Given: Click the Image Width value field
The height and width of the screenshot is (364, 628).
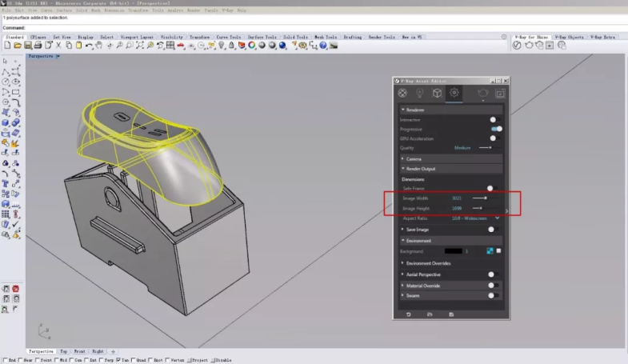Looking at the screenshot, I should coord(457,198).
